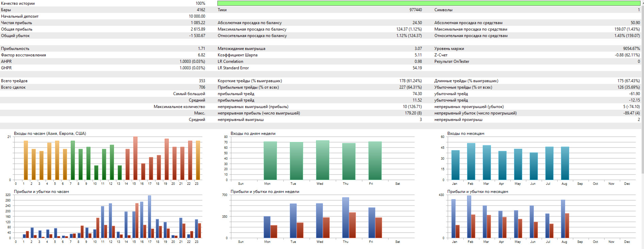Select the Z-score value '-0.88 (62.11%)'

coord(627,55)
